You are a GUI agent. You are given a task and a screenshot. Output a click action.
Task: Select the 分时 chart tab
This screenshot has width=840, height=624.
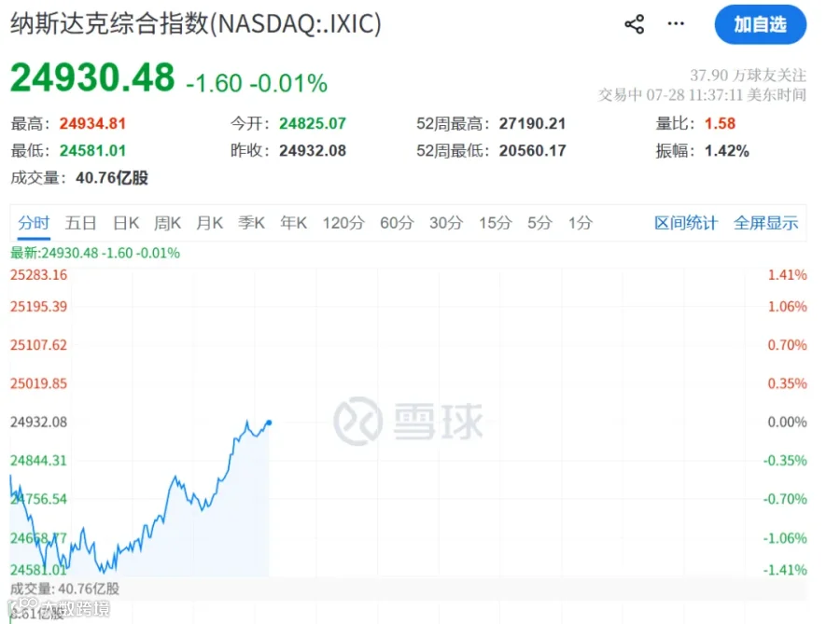pyautogui.click(x=34, y=222)
